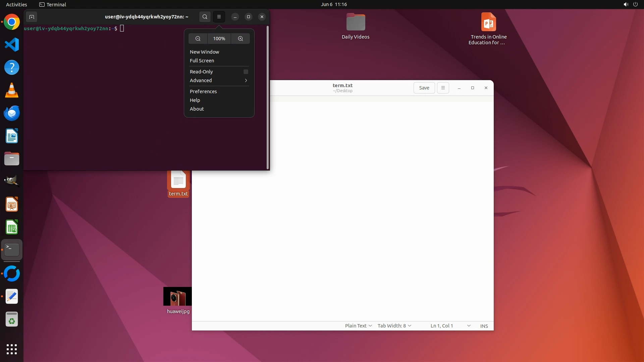Open VLC media player from dock

[x=12, y=90]
